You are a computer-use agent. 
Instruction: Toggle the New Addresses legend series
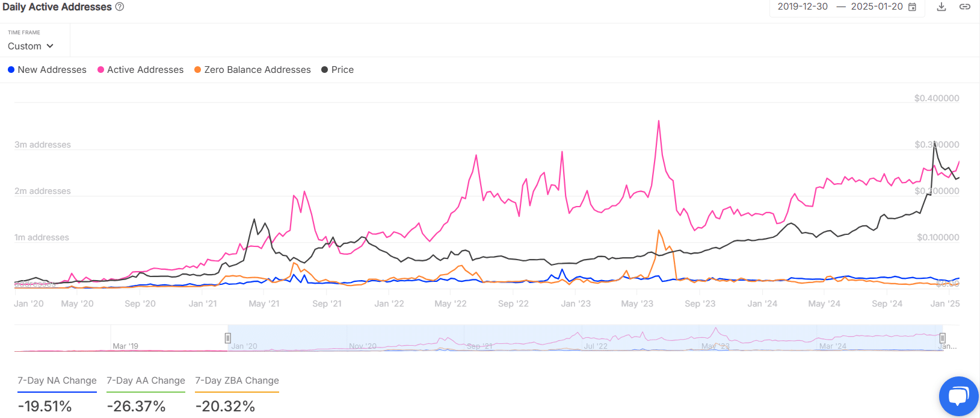47,70
